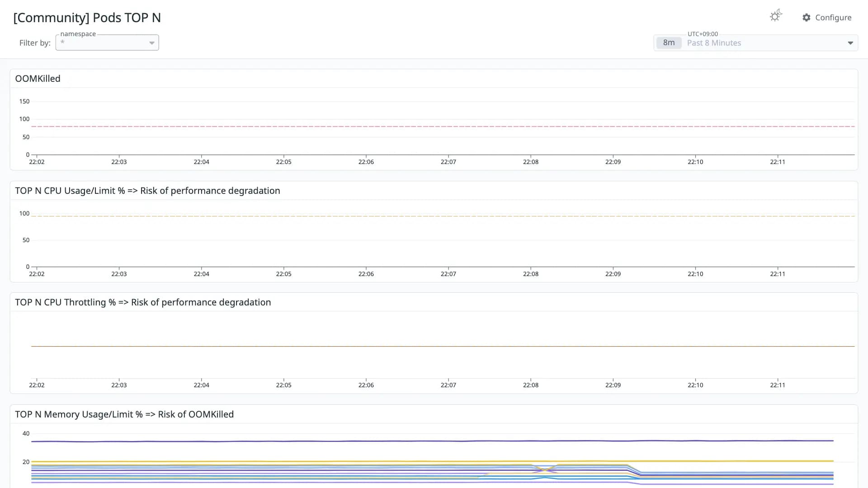Click the Configure gear icon
This screenshot has height=488, width=868.
tap(807, 17)
